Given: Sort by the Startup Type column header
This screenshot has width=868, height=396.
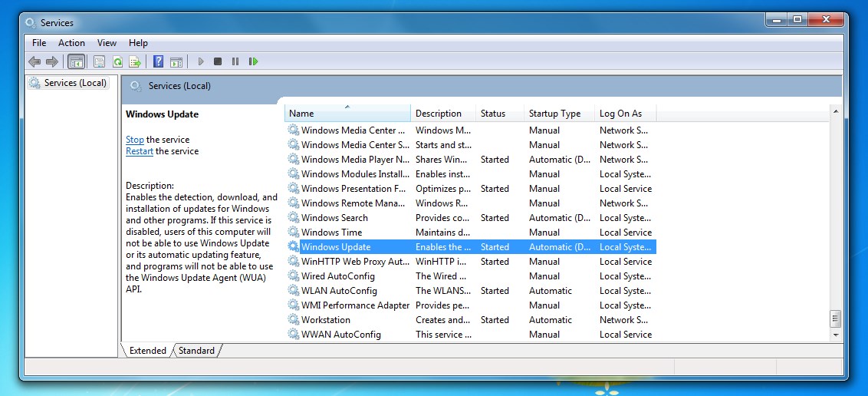Looking at the screenshot, I should pyautogui.click(x=559, y=113).
